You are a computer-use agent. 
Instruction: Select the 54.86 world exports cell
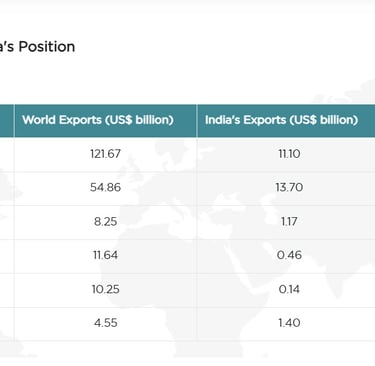click(x=105, y=188)
